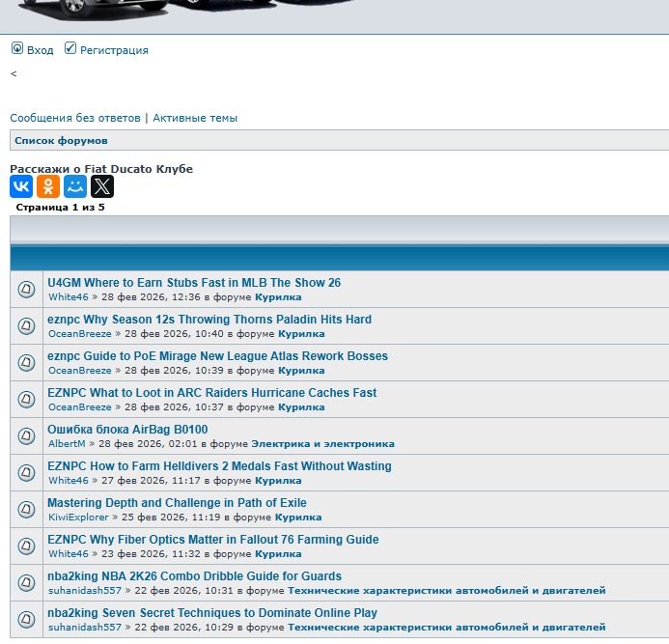Click topic icon for Helldivers 2 Medals thread
The image size is (669, 644).
[26, 473]
